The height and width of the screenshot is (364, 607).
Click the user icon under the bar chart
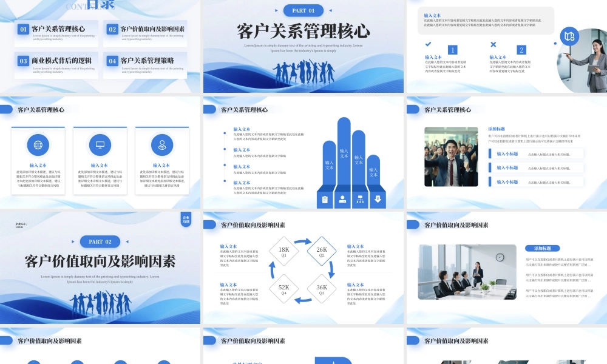342,199
